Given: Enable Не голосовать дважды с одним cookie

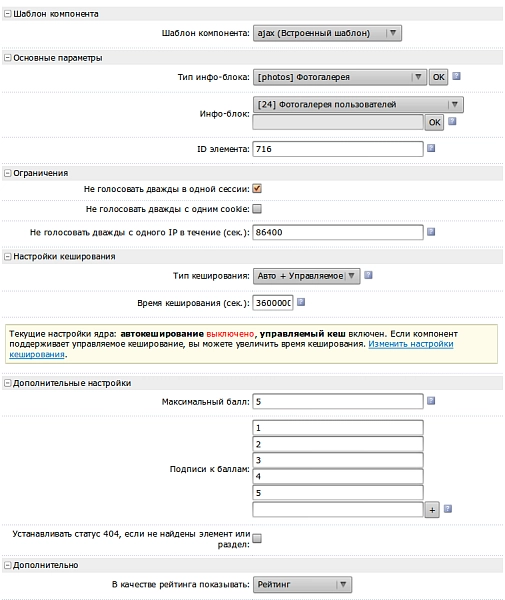Looking at the screenshot, I should [x=257, y=209].
